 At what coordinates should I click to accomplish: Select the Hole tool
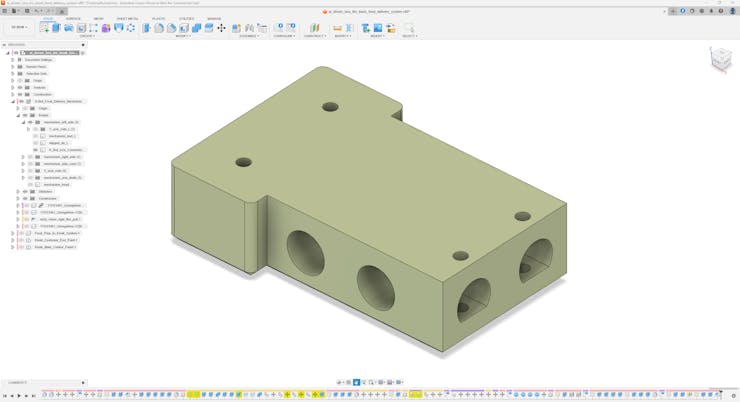click(x=81, y=28)
